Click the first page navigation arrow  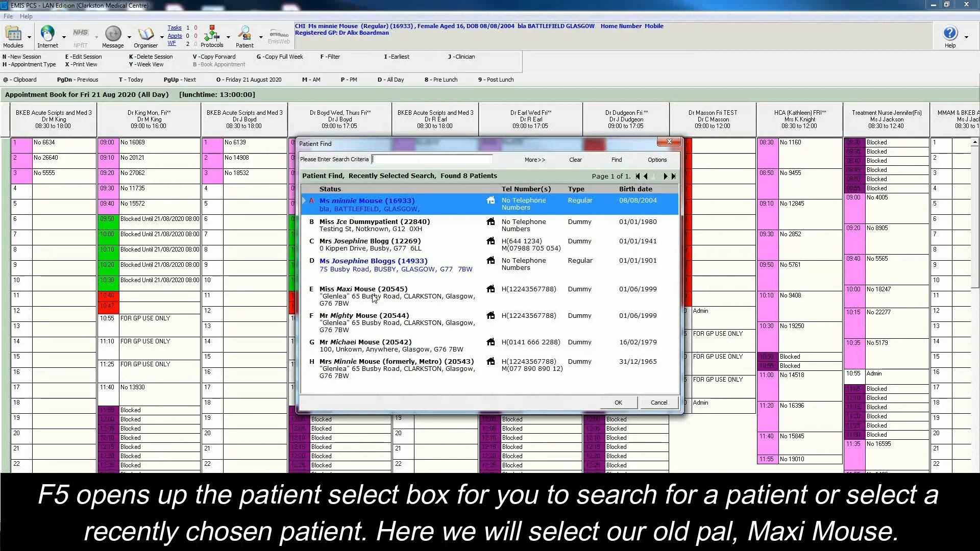(638, 176)
